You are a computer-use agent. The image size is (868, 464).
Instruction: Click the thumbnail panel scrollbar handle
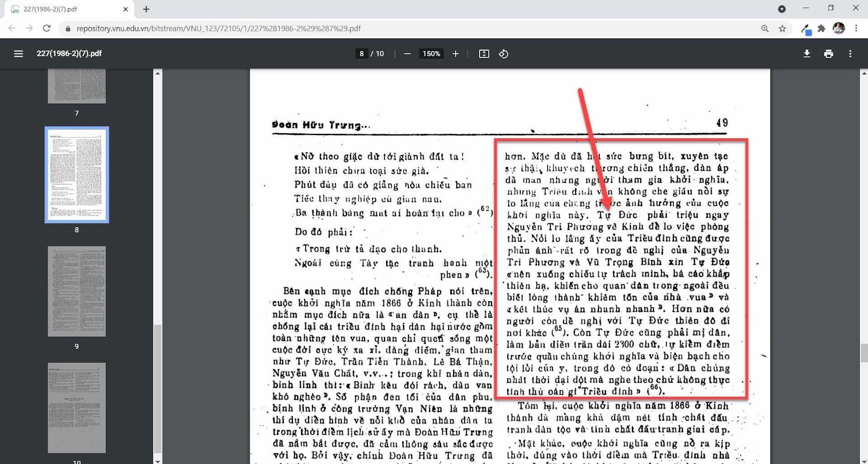(x=158, y=389)
